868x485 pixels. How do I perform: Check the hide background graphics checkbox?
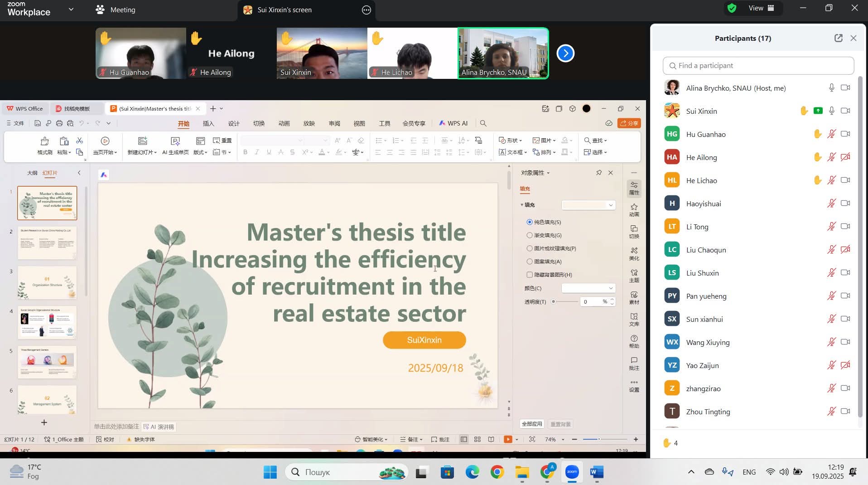pos(530,275)
